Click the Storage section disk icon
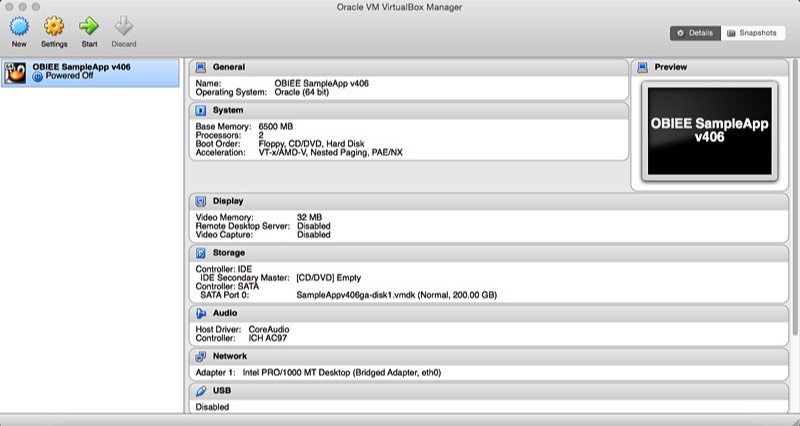This screenshot has width=800, height=426. [x=201, y=253]
